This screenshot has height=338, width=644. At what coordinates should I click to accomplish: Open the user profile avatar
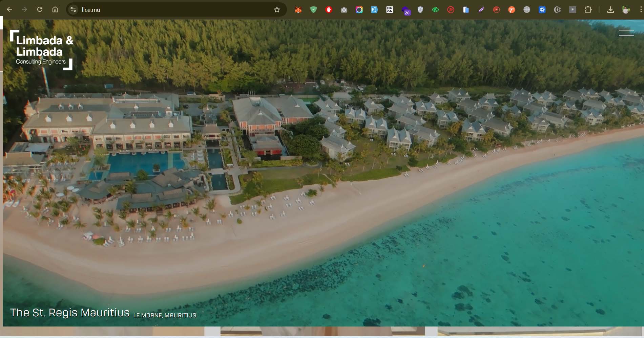coord(626,10)
